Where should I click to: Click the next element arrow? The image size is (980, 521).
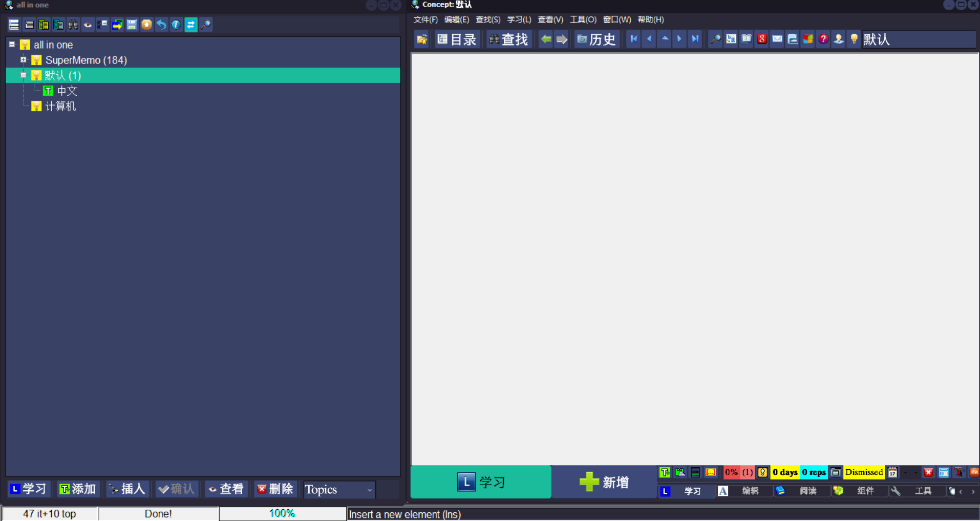point(679,39)
